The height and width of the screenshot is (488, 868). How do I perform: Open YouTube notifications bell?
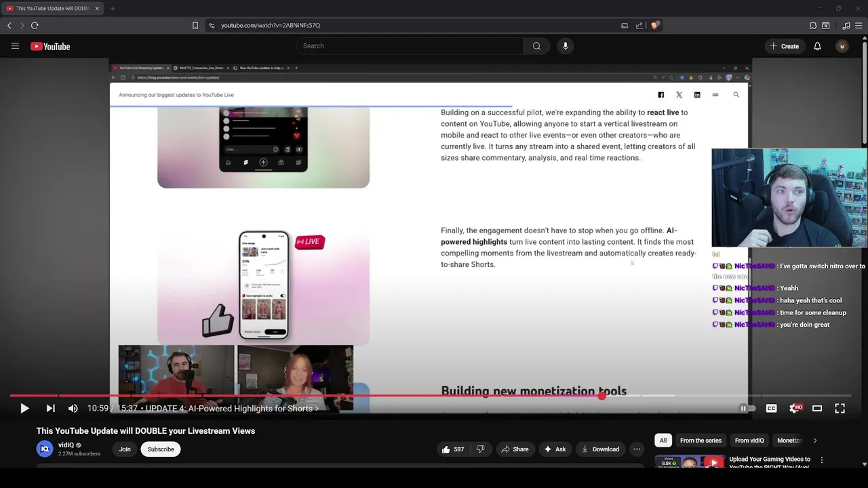[x=817, y=46]
